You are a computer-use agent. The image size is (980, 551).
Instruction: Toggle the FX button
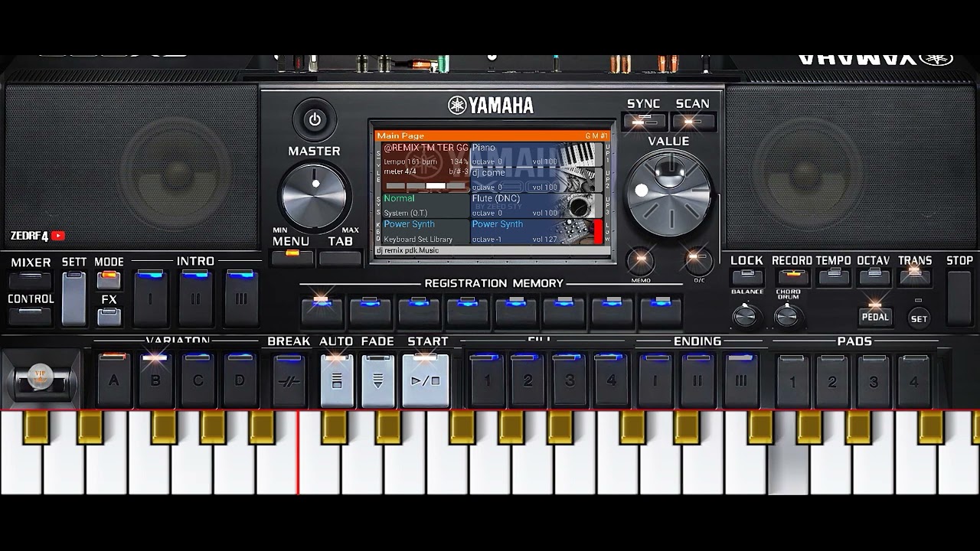coord(109,317)
